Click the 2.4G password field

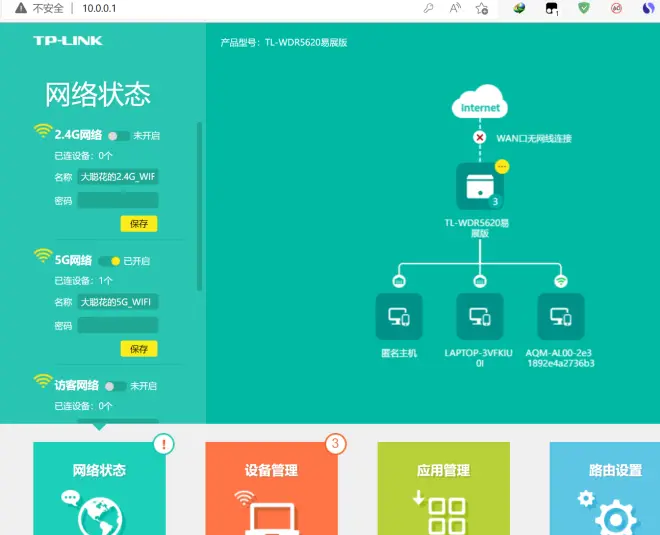pos(118,200)
